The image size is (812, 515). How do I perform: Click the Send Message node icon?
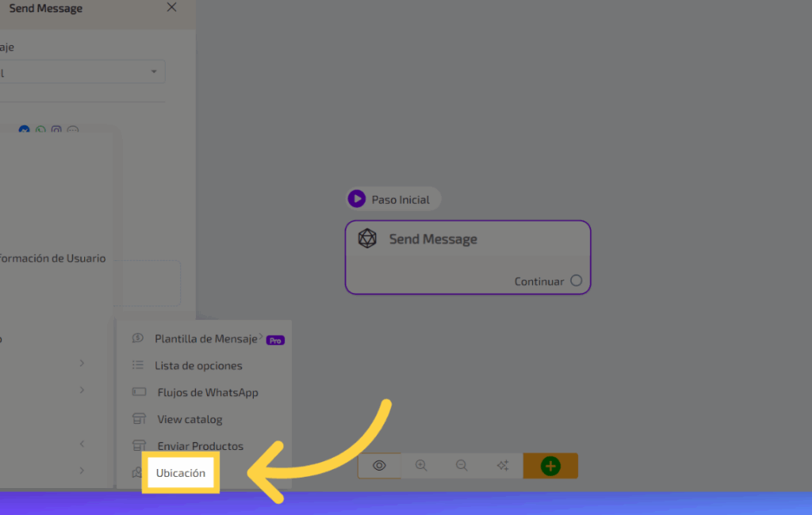click(x=366, y=239)
